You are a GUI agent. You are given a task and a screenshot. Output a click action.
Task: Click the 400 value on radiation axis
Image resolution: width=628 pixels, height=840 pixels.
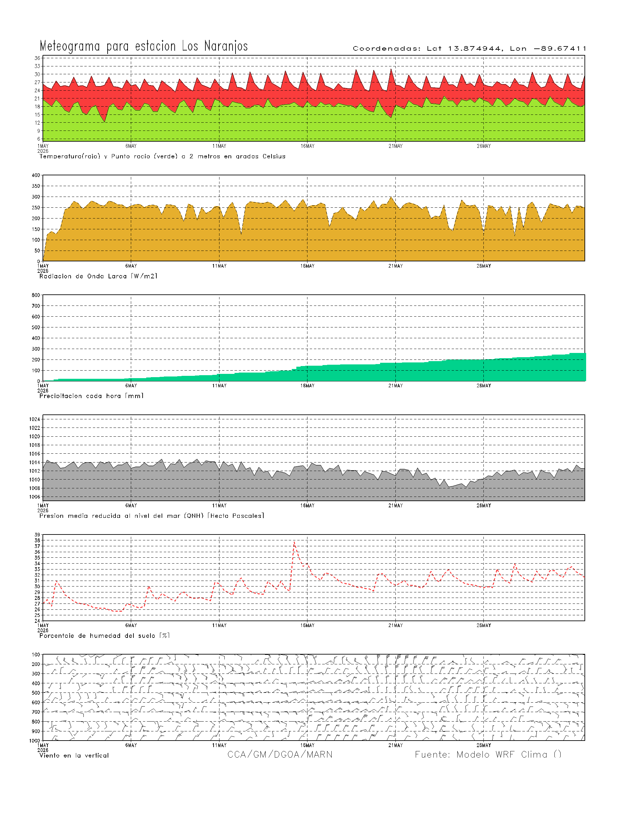coord(36,175)
